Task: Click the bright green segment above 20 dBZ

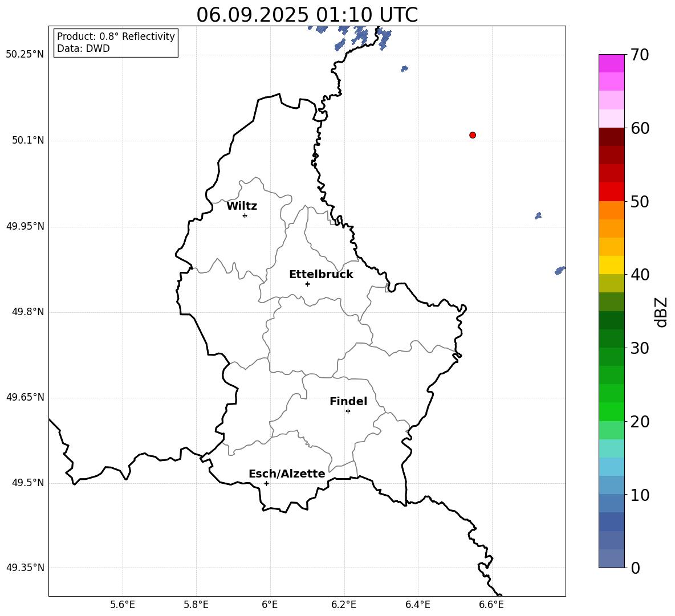Action: (611, 411)
